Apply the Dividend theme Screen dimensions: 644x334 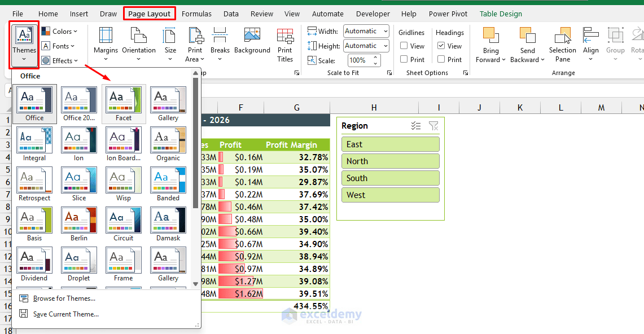point(34,264)
